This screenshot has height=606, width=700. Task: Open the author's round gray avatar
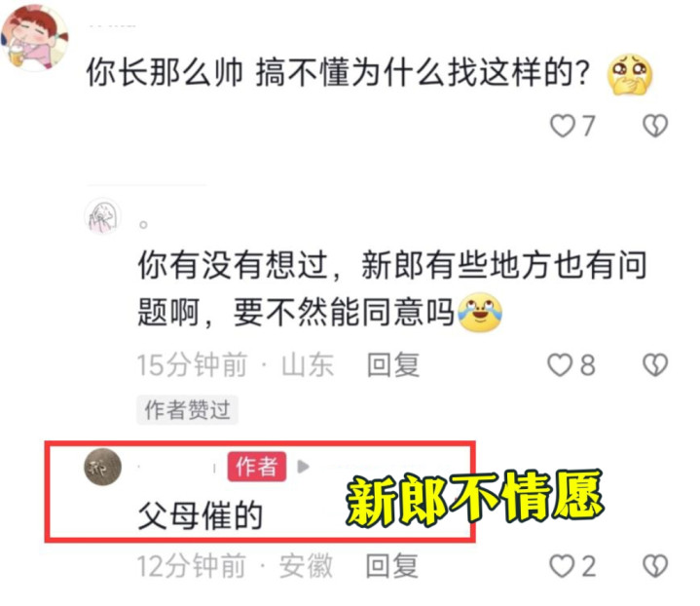pos(102,468)
